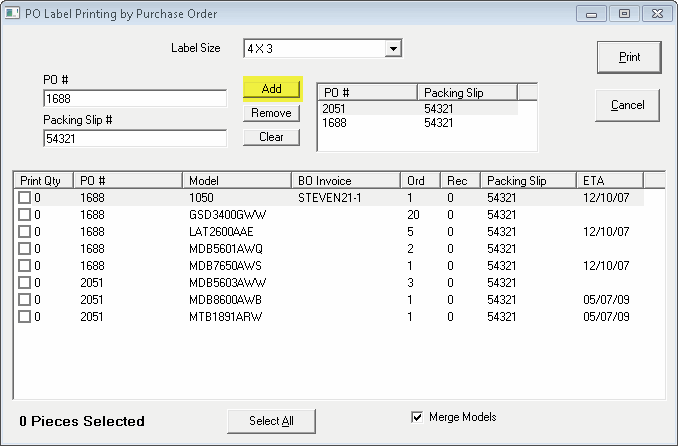Viewport: 678px width, 446px height.
Task: Click the application icon in title bar
Action: coord(12,13)
